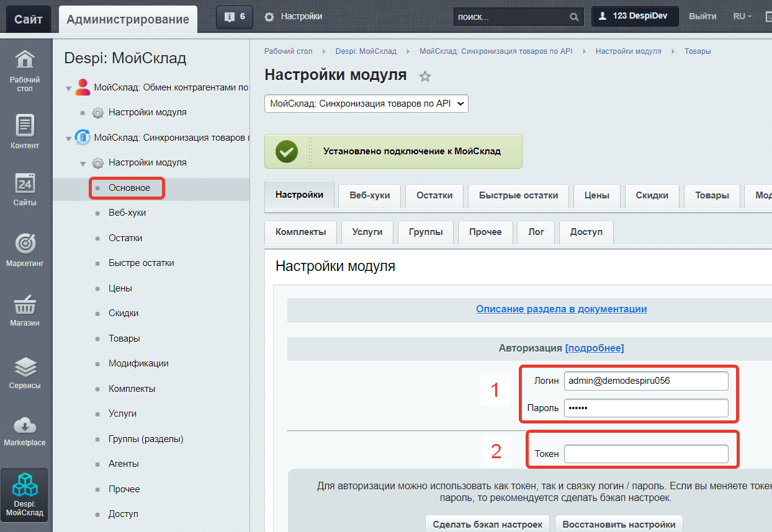The height and width of the screenshot is (532, 772).
Task: Open Описание раздела в документации link
Action: coord(561,309)
